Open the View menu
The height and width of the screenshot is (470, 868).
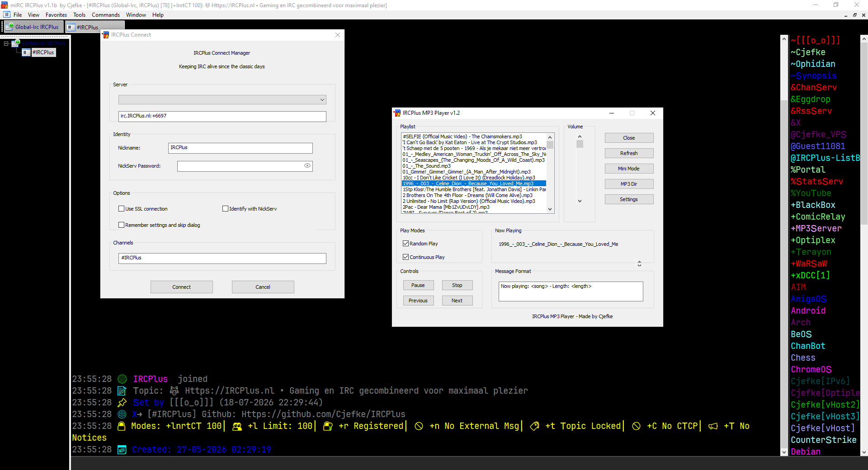[34, 15]
